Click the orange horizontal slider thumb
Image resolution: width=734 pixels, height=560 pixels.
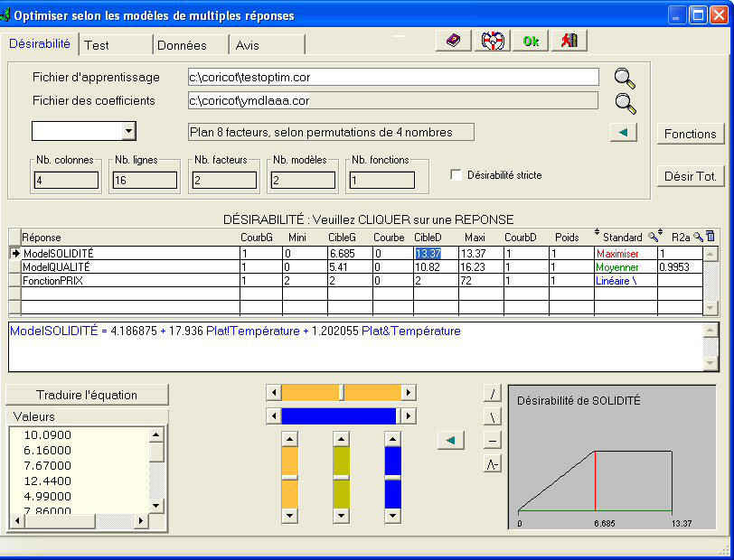341,392
